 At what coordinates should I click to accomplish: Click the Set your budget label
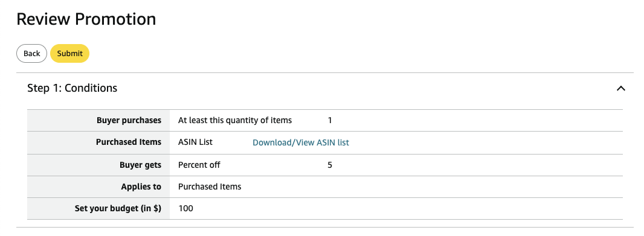[x=118, y=208]
